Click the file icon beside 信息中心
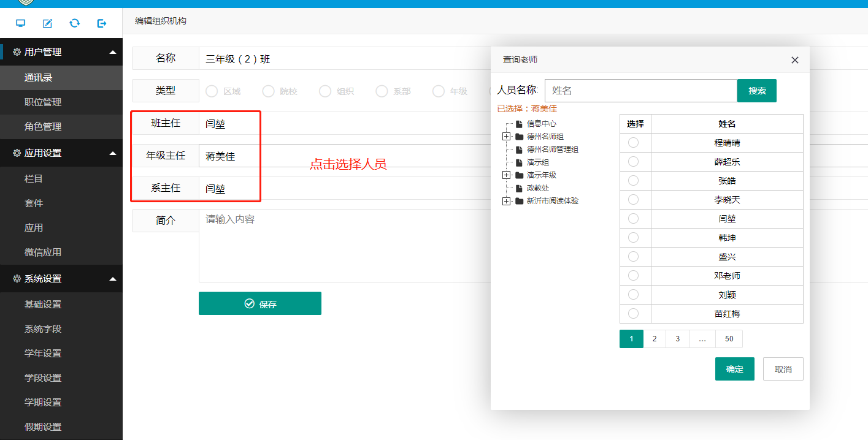This screenshot has width=868, height=440. (x=519, y=124)
